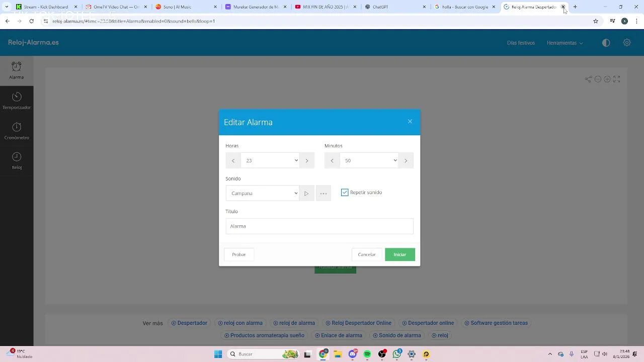The width and height of the screenshot is (644, 362).
Task: Open Reloj Despertador Online link
Action: coord(358,323)
